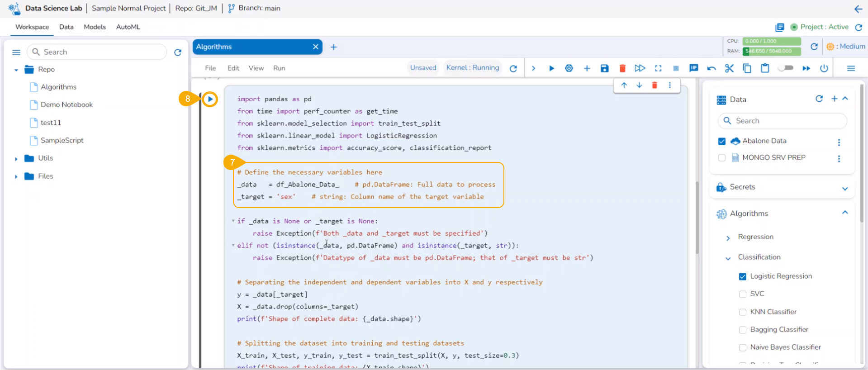Click the red delete cell toolbar icon
Viewport: 868px width, 370px height.
622,68
